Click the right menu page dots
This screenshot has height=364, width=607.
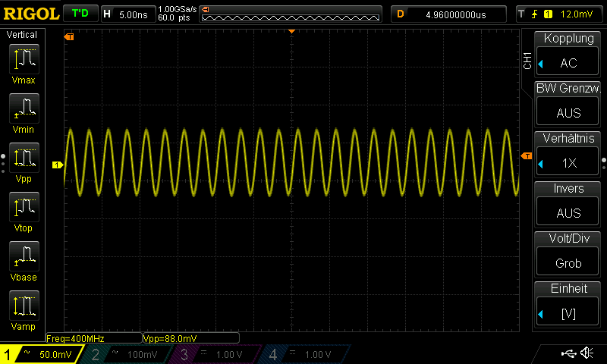604,164
